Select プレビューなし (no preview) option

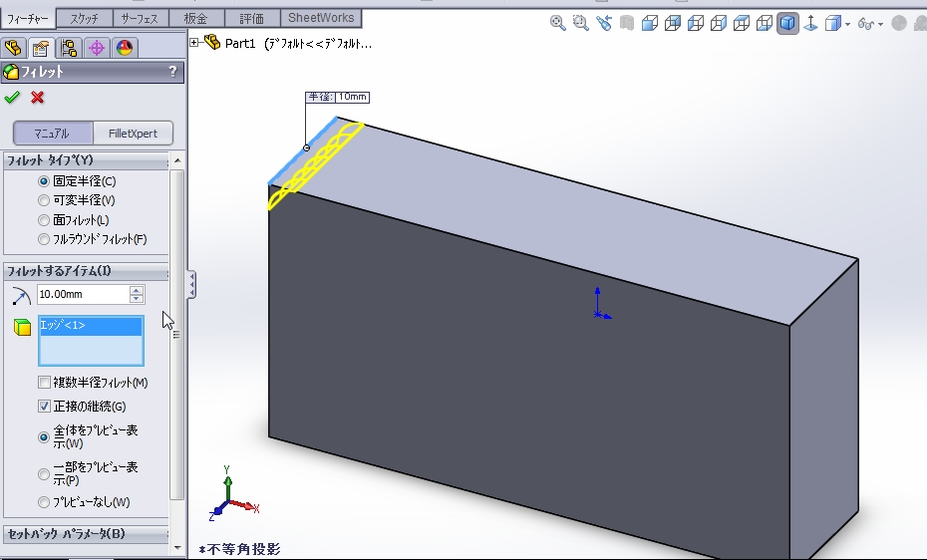[43, 502]
